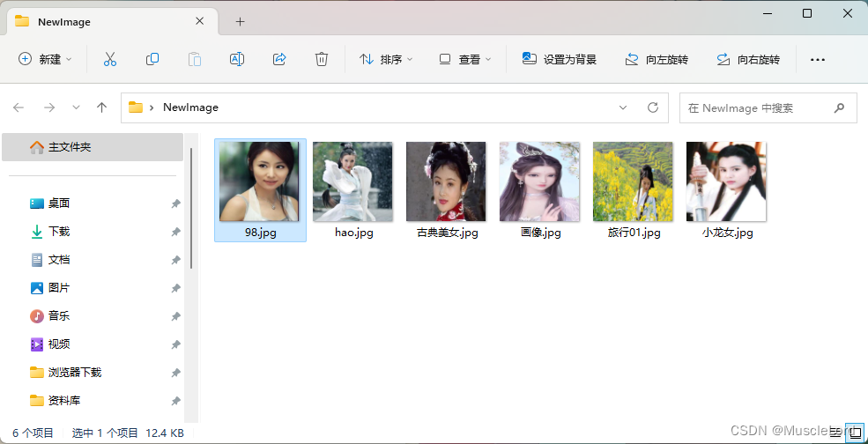
Task: Click pin icon next to 资料库
Action: click(x=175, y=400)
